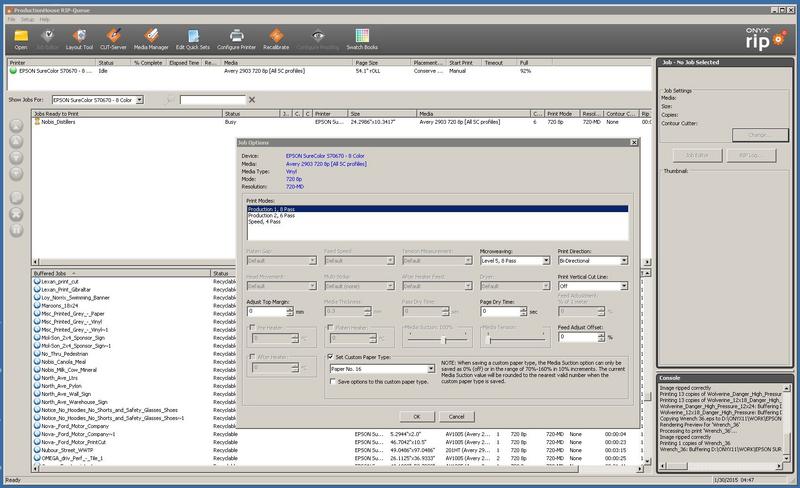Click the Media Tension slider handle
Screen dimensions: 800x488
coord(489,339)
